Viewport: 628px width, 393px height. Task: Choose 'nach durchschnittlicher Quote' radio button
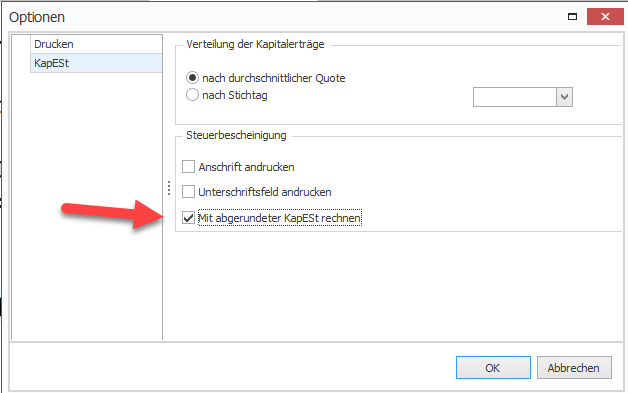192,78
